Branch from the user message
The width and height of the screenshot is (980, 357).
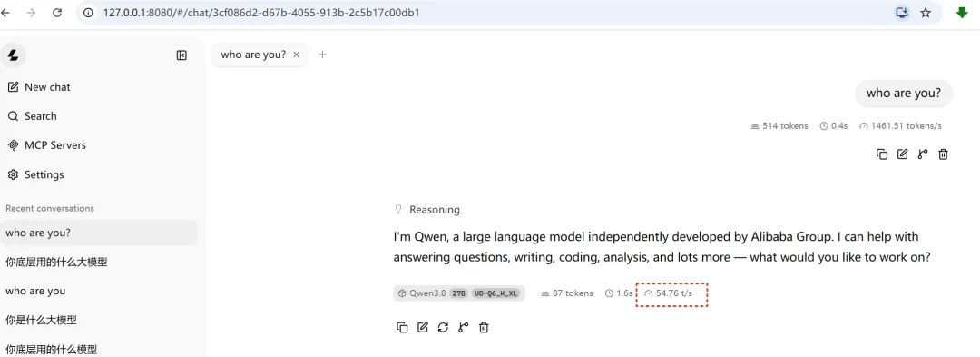[x=923, y=154]
